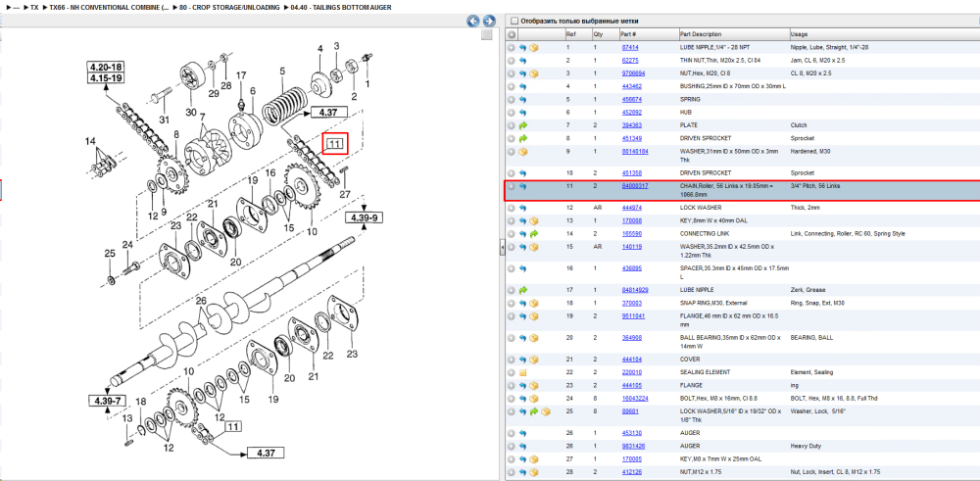Image resolution: width=980 pixels, height=481 pixels.
Task: Click the package box icon for NUT 412126
Action: pyautogui.click(x=534, y=471)
